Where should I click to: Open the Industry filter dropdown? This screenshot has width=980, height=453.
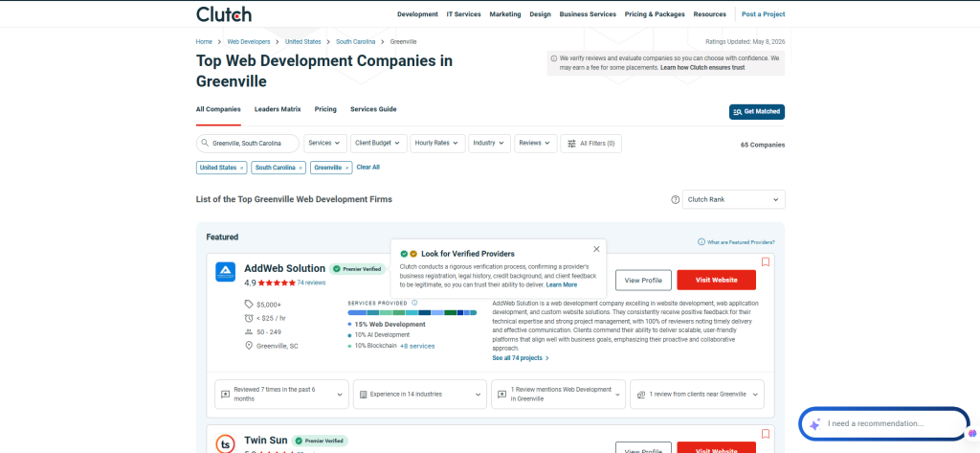point(489,144)
